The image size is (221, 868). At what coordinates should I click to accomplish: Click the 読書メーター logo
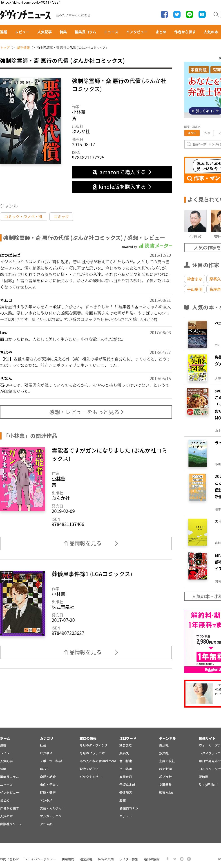(155, 246)
